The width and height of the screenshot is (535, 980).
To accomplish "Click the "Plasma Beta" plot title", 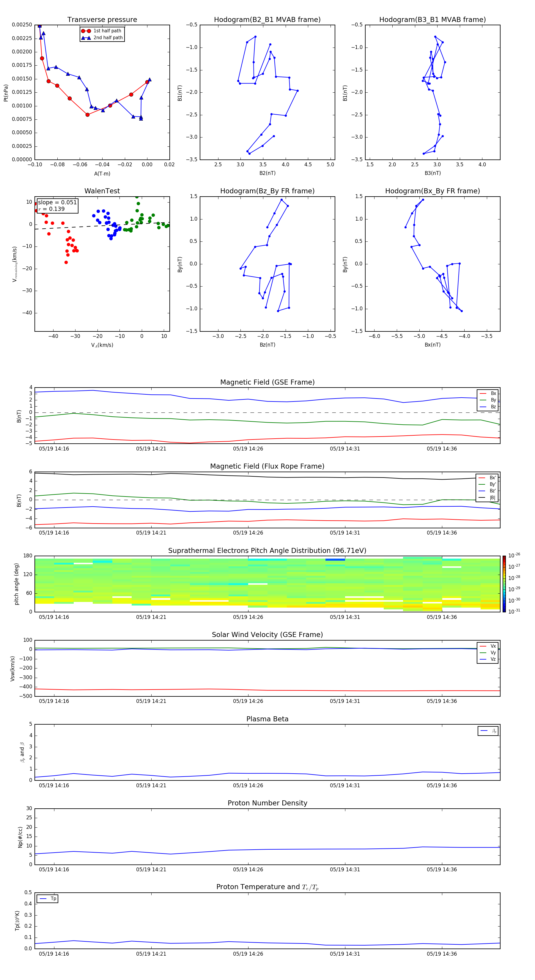I will pos(267,719).
